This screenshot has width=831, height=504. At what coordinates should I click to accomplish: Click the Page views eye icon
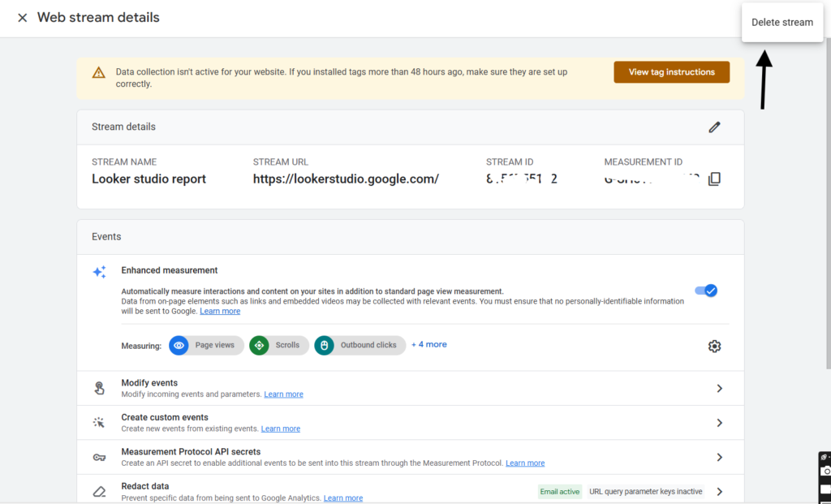click(179, 346)
